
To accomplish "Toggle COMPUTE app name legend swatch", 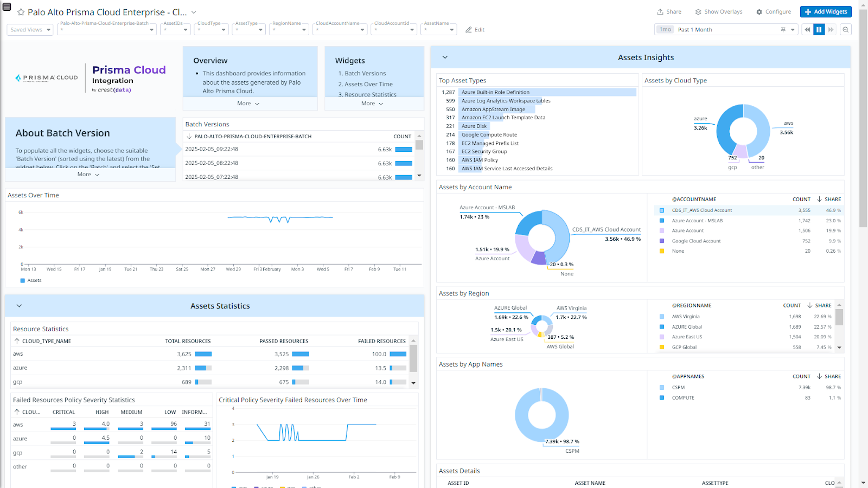I will 662,398.
